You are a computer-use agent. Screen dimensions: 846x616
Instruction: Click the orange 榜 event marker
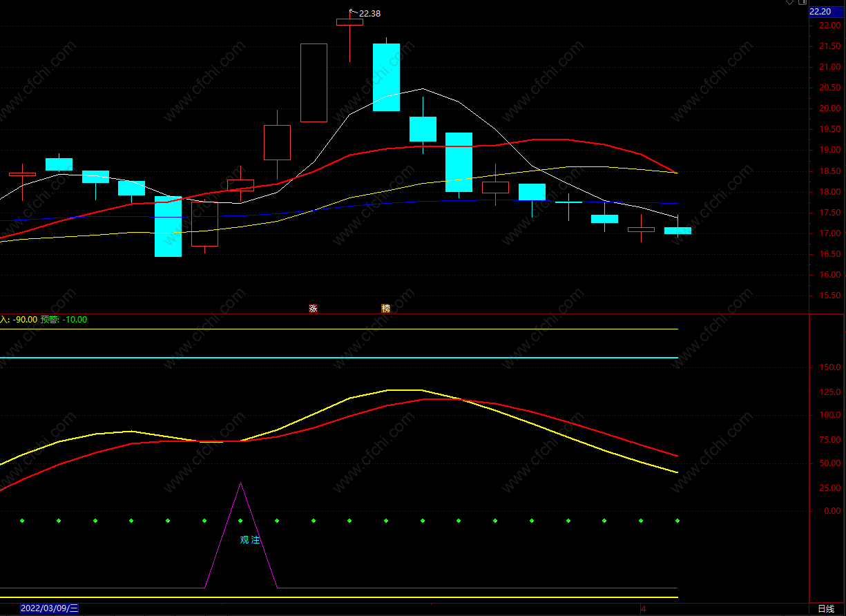[x=386, y=309]
